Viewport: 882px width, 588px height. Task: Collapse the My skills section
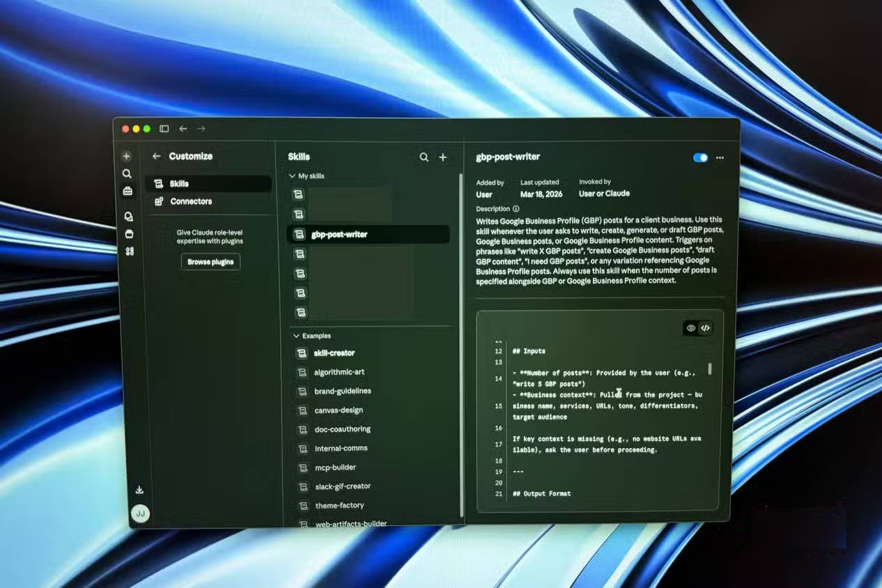(x=307, y=176)
